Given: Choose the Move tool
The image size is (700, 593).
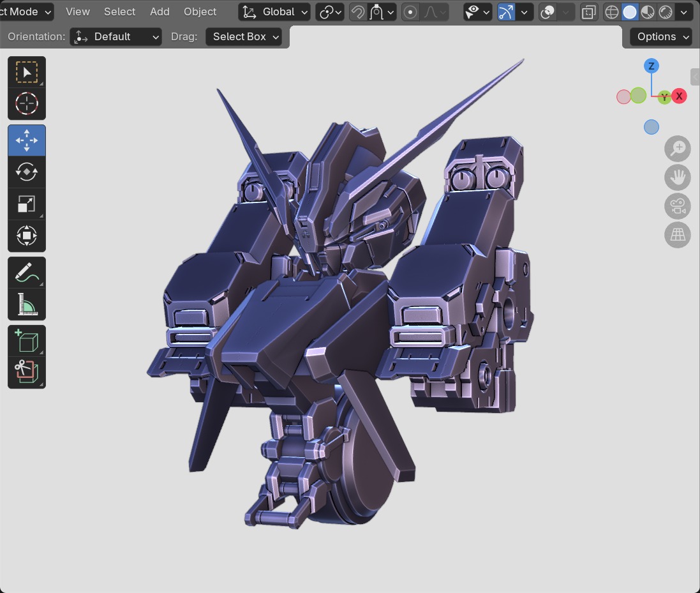Looking at the screenshot, I should pos(27,140).
